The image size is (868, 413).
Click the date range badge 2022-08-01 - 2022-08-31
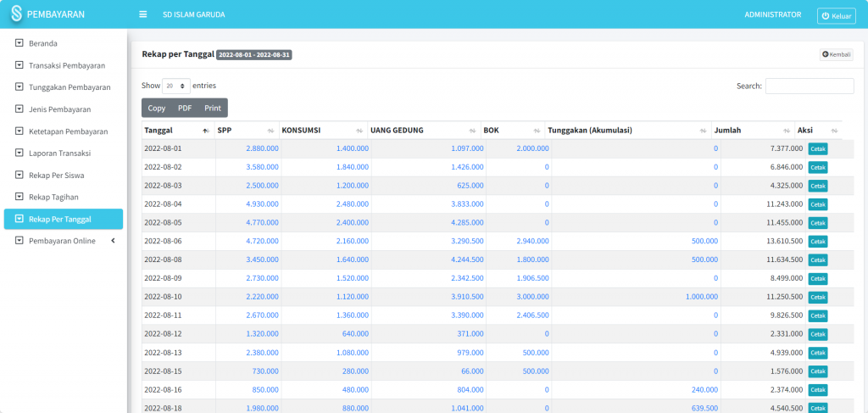[x=254, y=55]
